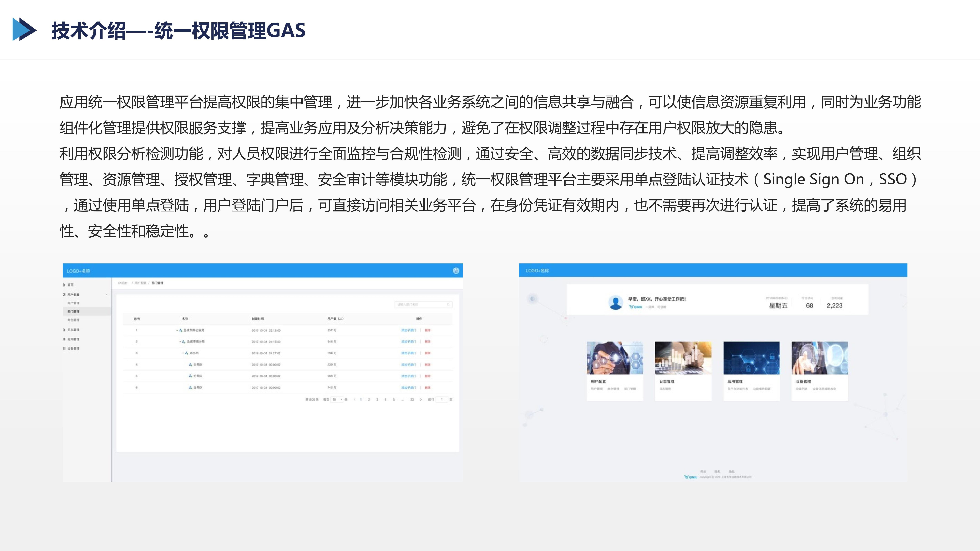980x551 pixels.
Task: Click the 应用管理 sidebar icon
Action: [x=64, y=339]
